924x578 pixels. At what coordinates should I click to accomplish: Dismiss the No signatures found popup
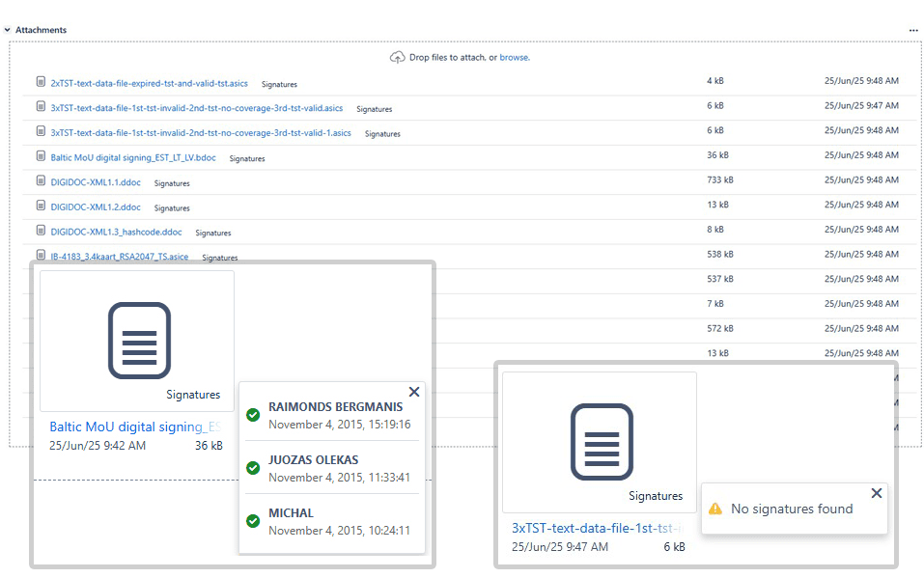tap(877, 492)
